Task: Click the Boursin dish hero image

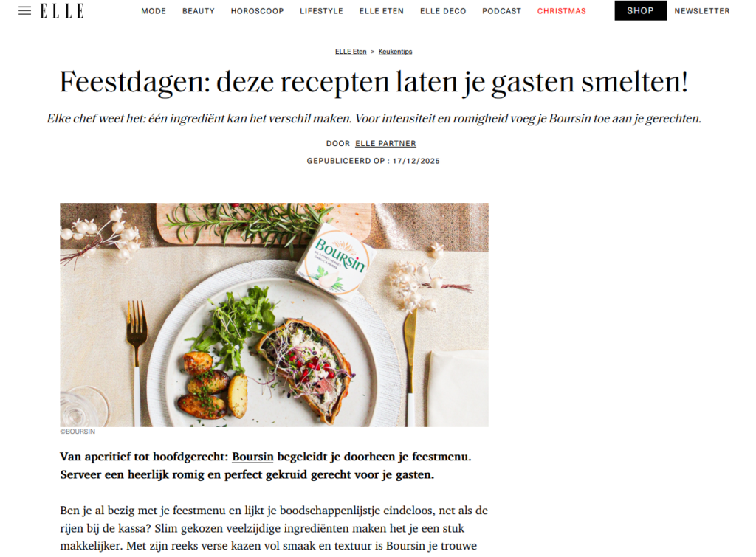Action: [x=275, y=314]
